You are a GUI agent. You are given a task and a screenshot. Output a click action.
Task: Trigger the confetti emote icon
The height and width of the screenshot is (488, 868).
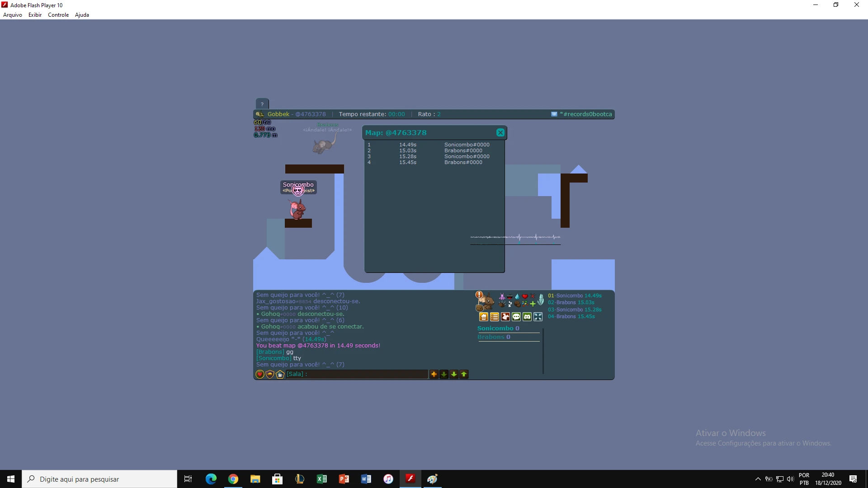coord(525,304)
